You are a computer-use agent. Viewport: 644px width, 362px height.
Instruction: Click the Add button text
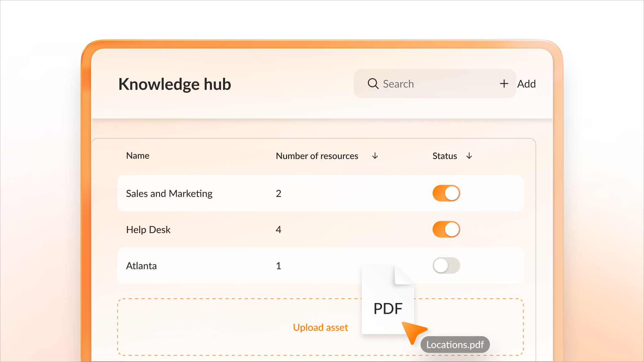526,84
